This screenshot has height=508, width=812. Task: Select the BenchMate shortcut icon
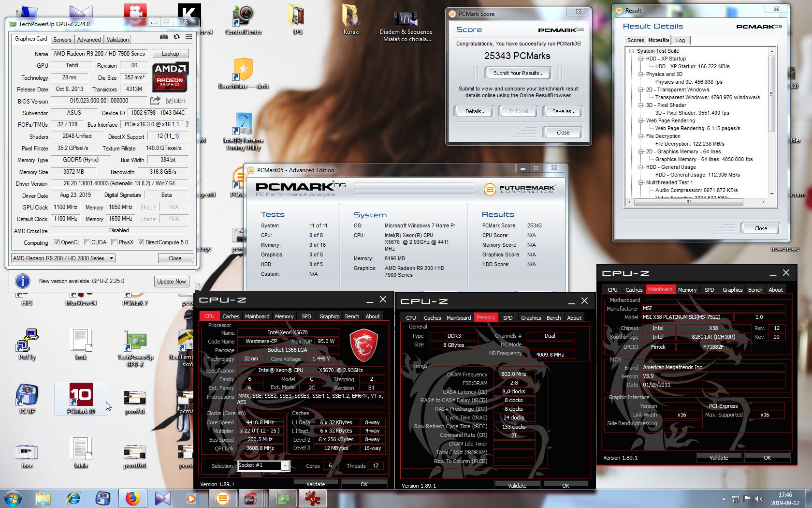tap(243, 74)
